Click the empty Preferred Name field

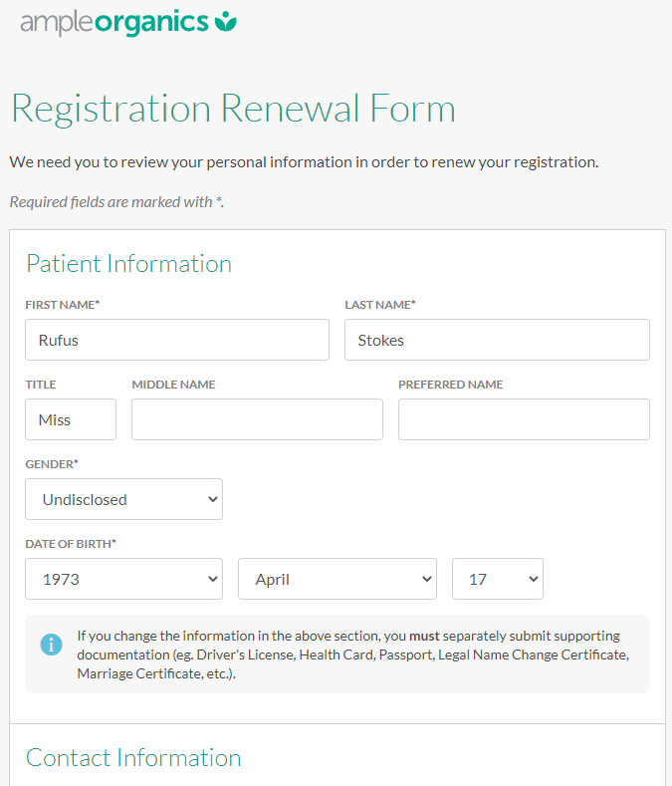[524, 419]
